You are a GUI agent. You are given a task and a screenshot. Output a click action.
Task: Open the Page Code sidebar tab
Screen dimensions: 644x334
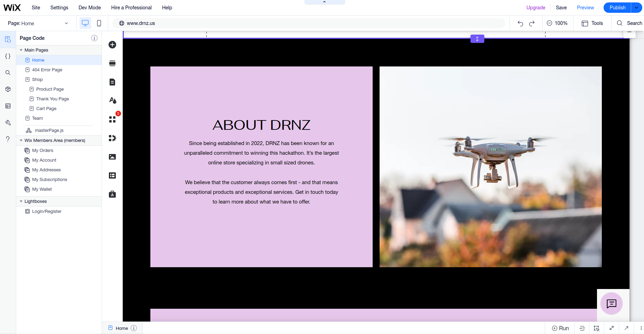[8, 39]
